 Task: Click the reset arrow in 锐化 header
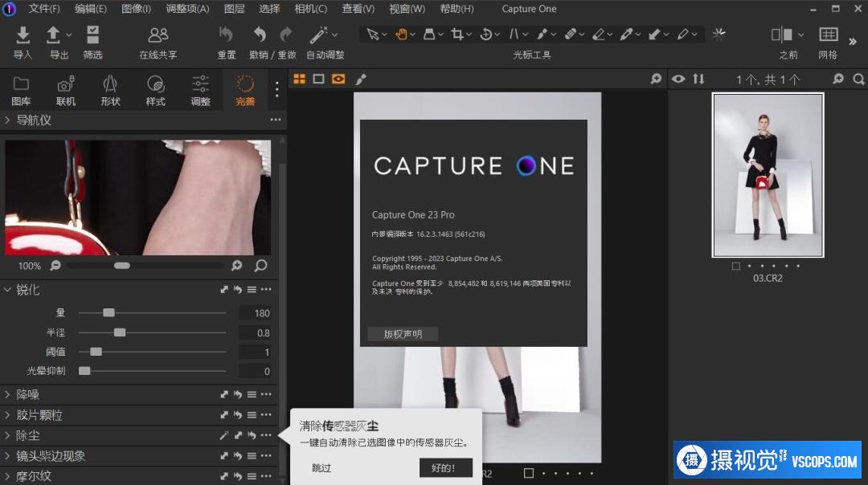pyautogui.click(x=237, y=289)
